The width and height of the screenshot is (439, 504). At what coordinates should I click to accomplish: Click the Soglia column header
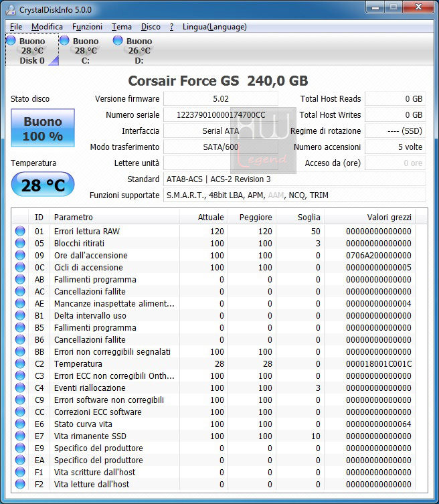300,218
